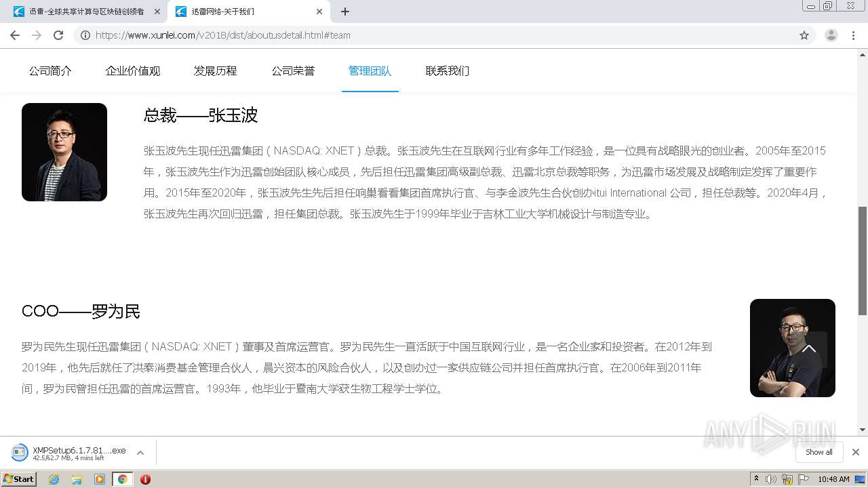Open Windows Explorer folder from taskbar
Screen dimensions: 868x488
pyautogui.click(x=77, y=479)
